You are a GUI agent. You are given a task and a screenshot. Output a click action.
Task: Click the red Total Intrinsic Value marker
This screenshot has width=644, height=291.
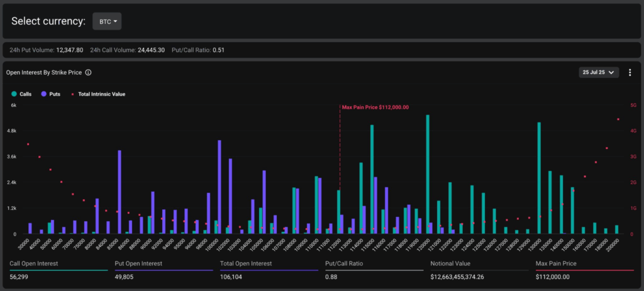[72, 94]
